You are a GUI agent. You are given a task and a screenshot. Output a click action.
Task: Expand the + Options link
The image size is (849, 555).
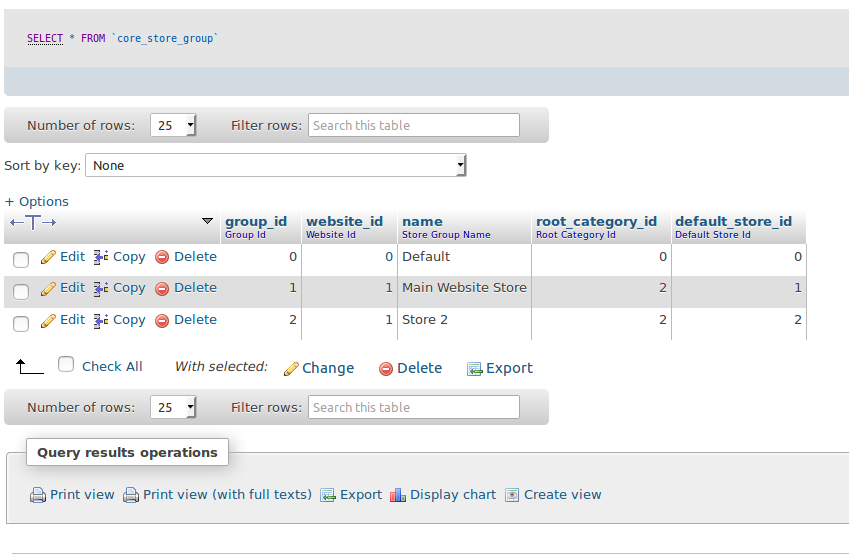click(37, 201)
